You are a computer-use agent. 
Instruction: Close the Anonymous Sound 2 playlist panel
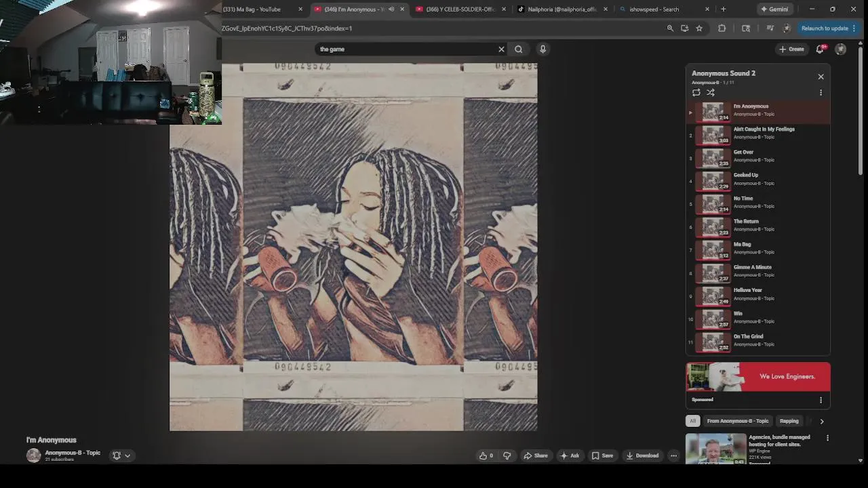tap(821, 77)
